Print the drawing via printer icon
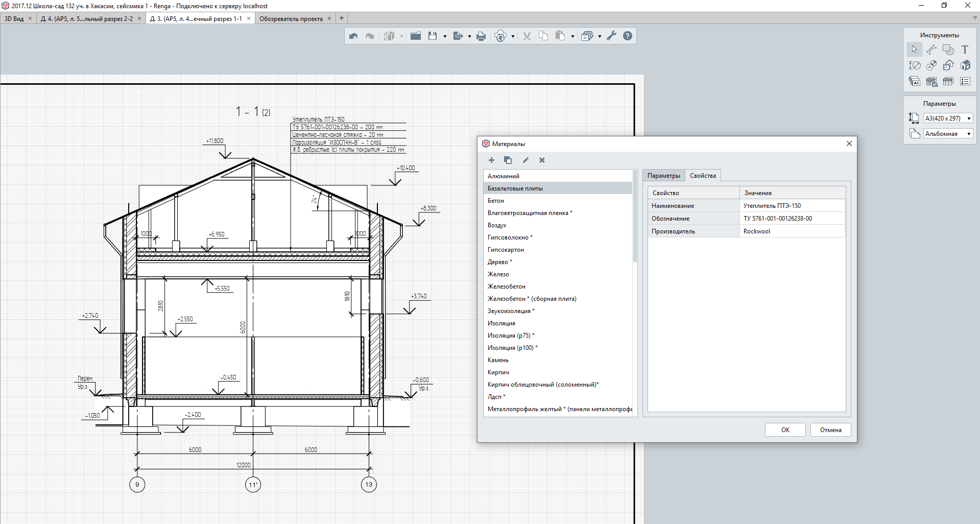Image resolution: width=980 pixels, height=524 pixels. (x=481, y=36)
